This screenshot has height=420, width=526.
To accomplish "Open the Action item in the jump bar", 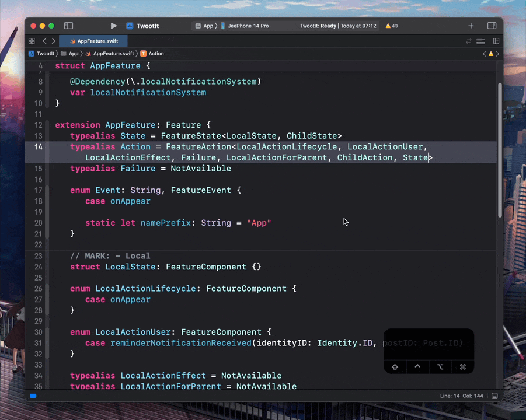I will click(155, 53).
